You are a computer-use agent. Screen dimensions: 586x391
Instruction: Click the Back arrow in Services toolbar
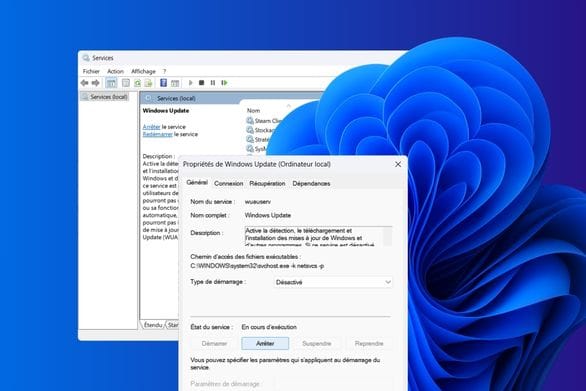pos(84,83)
